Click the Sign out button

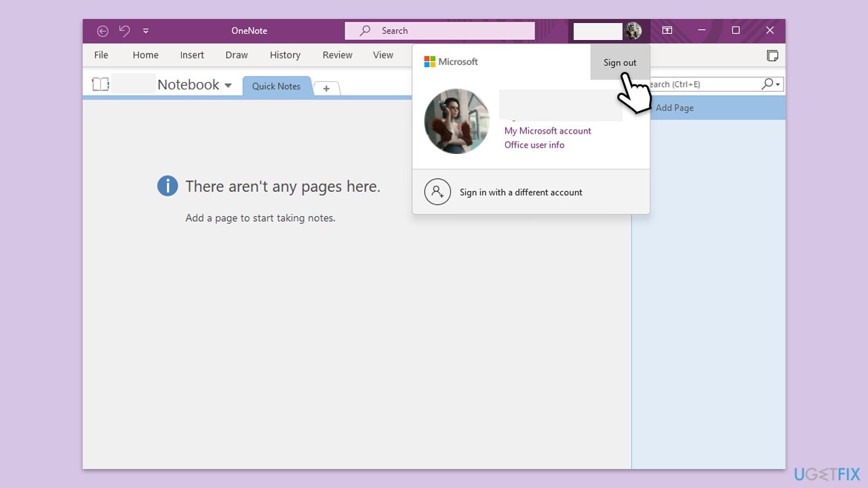click(x=620, y=62)
